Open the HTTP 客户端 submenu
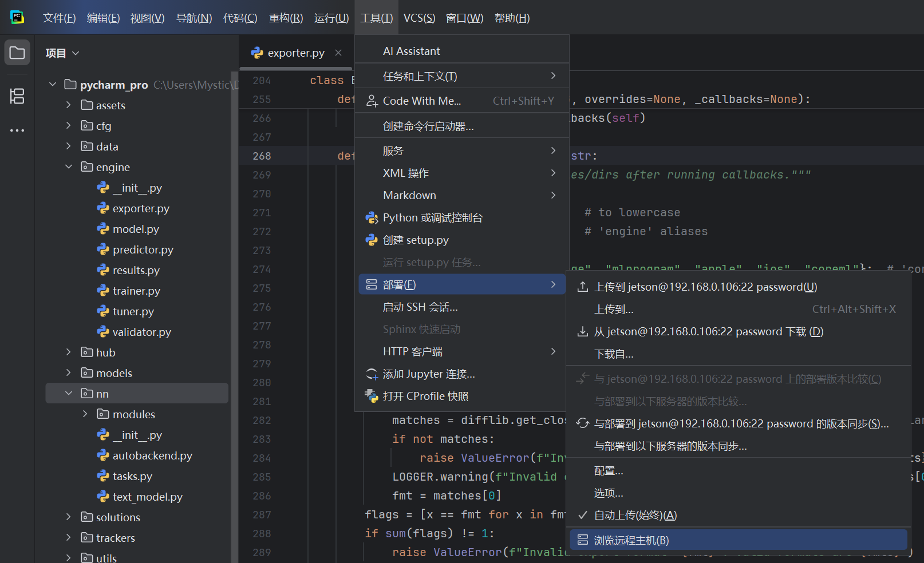The height and width of the screenshot is (563, 924). tap(462, 351)
